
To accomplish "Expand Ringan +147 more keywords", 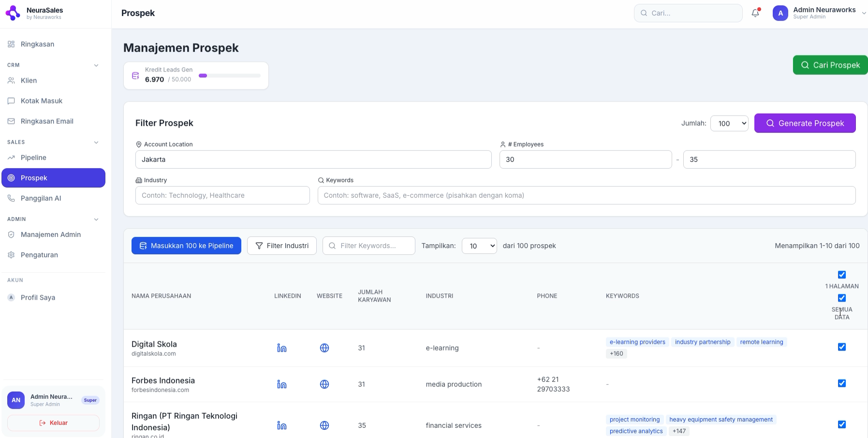I will click(679, 431).
